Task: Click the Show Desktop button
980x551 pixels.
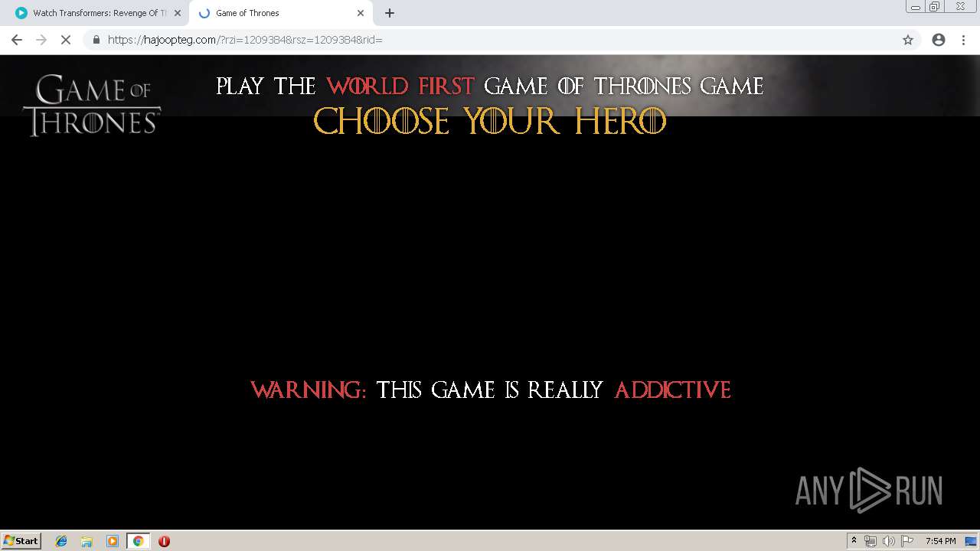Action: click(x=972, y=541)
